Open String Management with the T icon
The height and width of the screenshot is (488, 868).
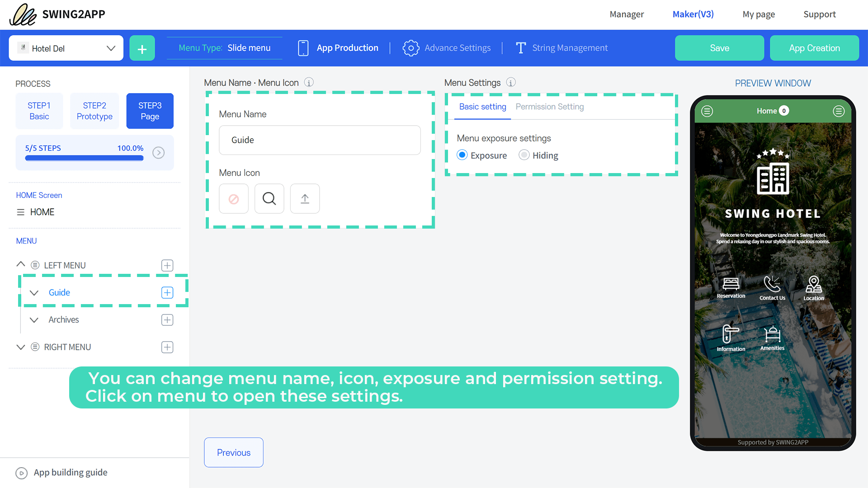point(521,48)
